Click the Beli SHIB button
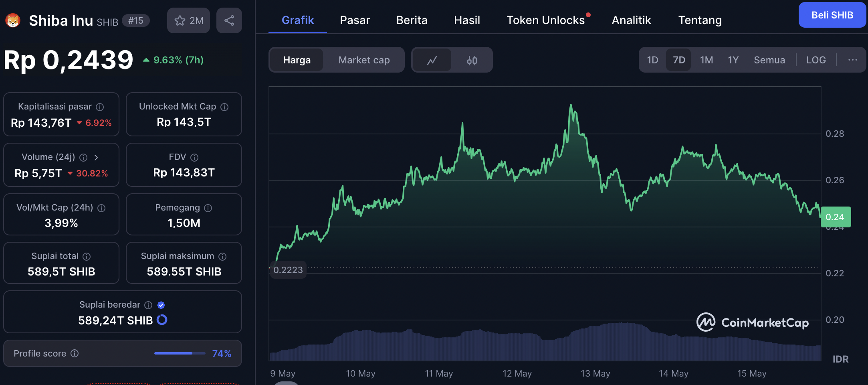 (x=832, y=15)
